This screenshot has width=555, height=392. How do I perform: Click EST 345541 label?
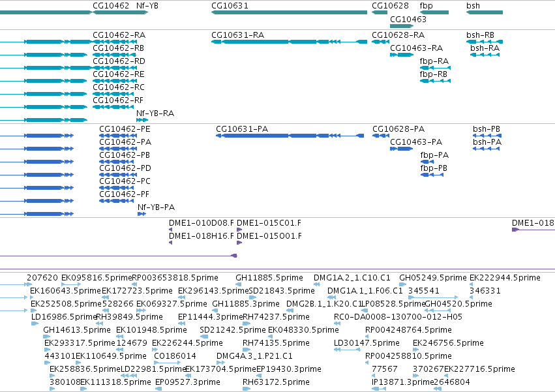click(424, 291)
